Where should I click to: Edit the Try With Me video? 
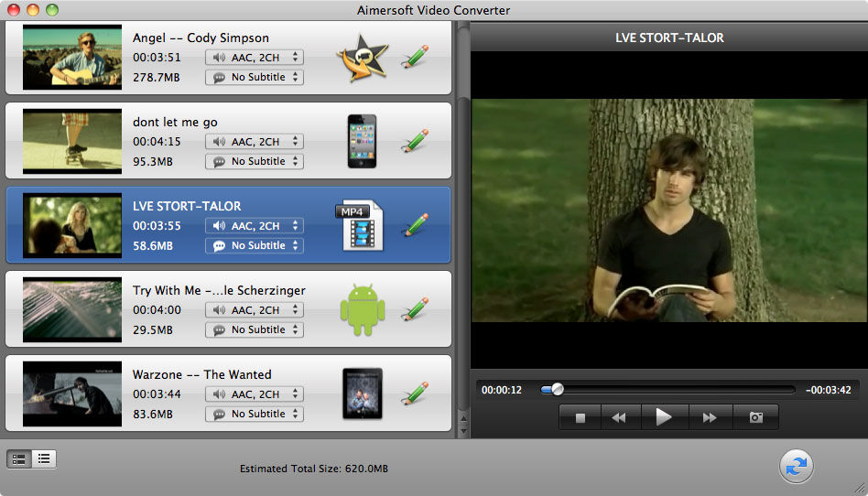[x=415, y=309]
